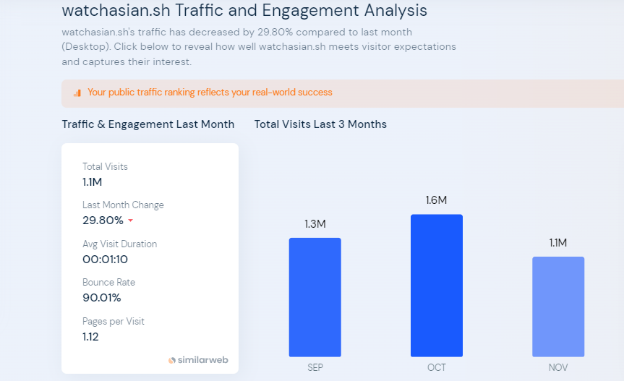Click the Traffic & Engagement Last Month heading

click(x=148, y=125)
